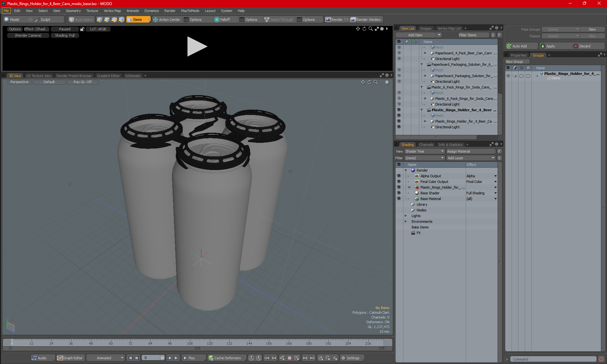607x364 pixels.
Task: Open Add Item dropdown
Action: tap(419, 35)
